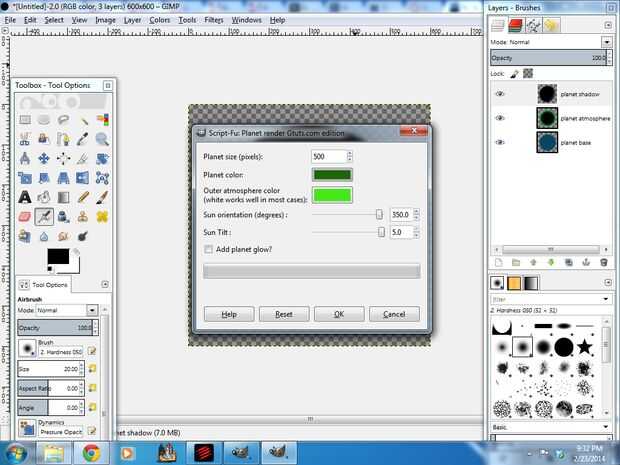Hide the planet atmosphere layer
620x465 pixels.
(500, 118)
